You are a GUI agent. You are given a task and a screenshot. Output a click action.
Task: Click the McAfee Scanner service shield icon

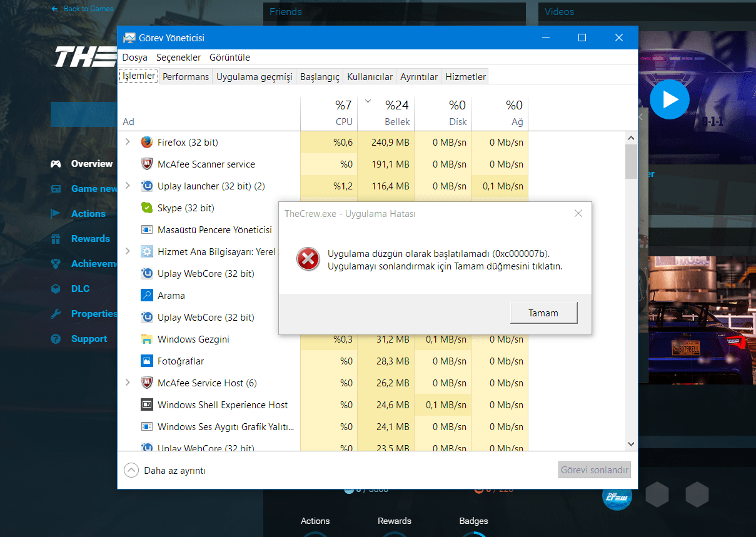click(147, 164)
